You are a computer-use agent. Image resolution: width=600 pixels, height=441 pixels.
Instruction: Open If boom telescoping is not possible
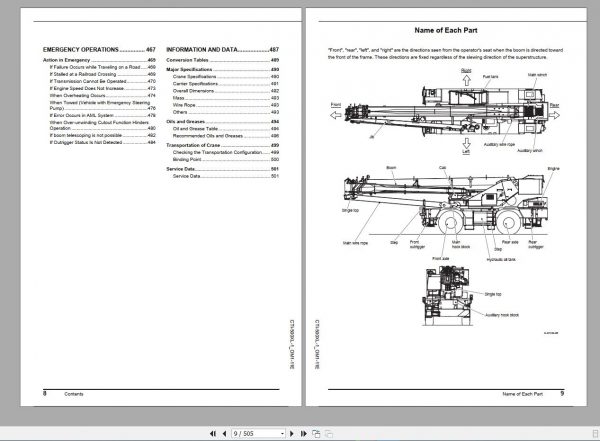(103, 135)
